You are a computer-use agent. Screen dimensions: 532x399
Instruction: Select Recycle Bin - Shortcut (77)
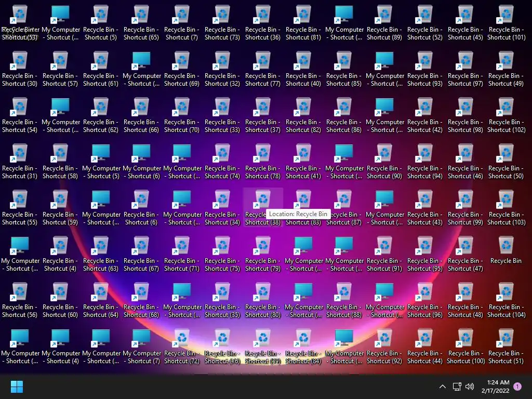[262, 69]
